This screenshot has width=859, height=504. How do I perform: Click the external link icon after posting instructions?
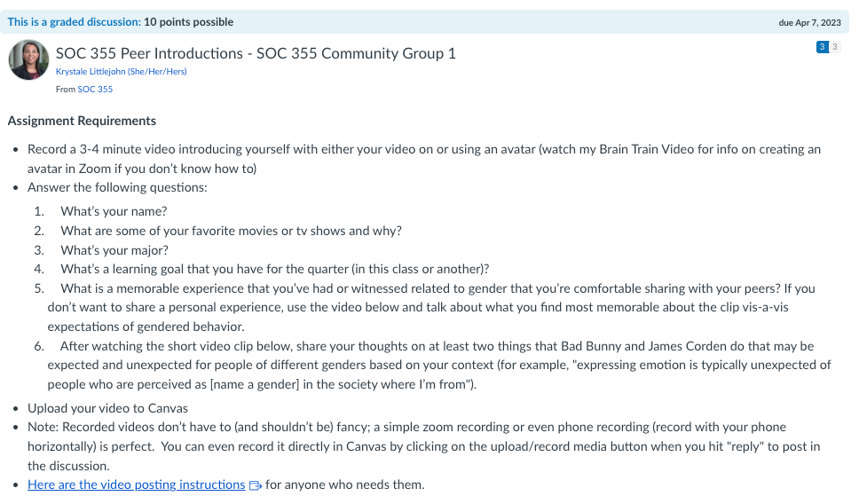pos(256,485)
